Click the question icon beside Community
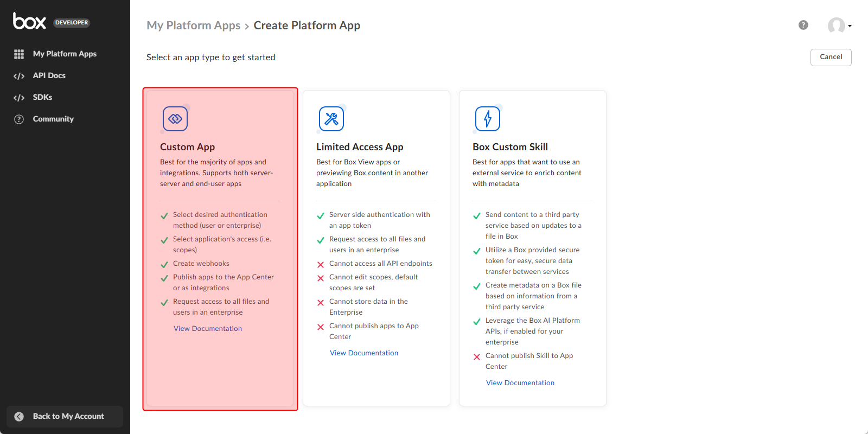 pyautogui.click(x=19, y=119)
